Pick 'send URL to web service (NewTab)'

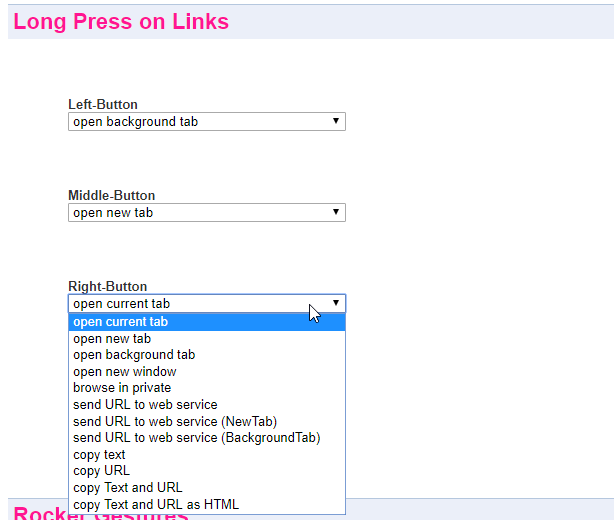pyautogui.click(x=207, y=421)
